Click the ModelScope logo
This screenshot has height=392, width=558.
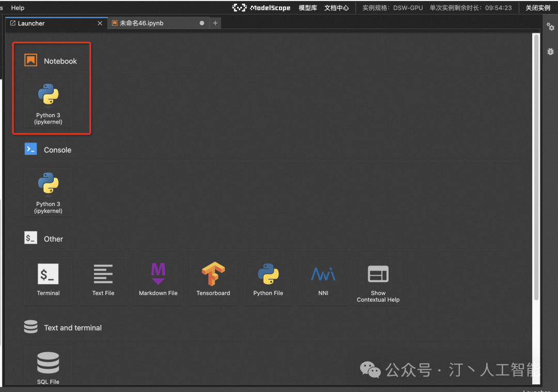click(261, 7)
